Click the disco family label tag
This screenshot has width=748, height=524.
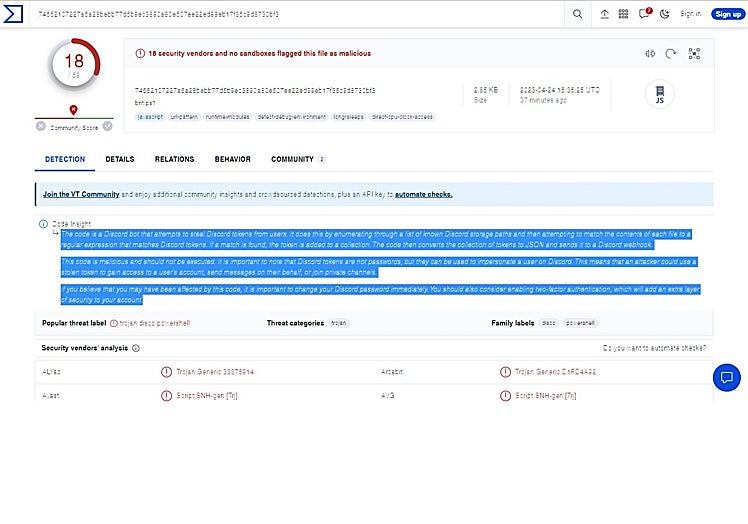pos(549,323)
